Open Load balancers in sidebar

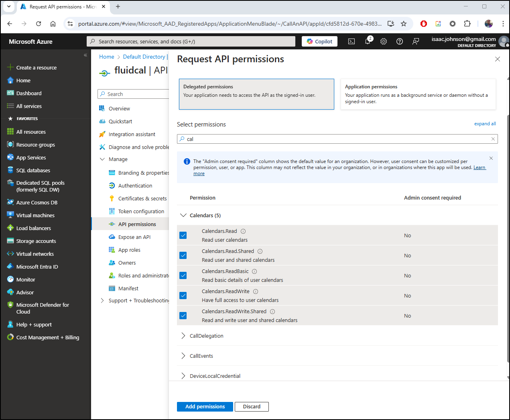[33, 228]
